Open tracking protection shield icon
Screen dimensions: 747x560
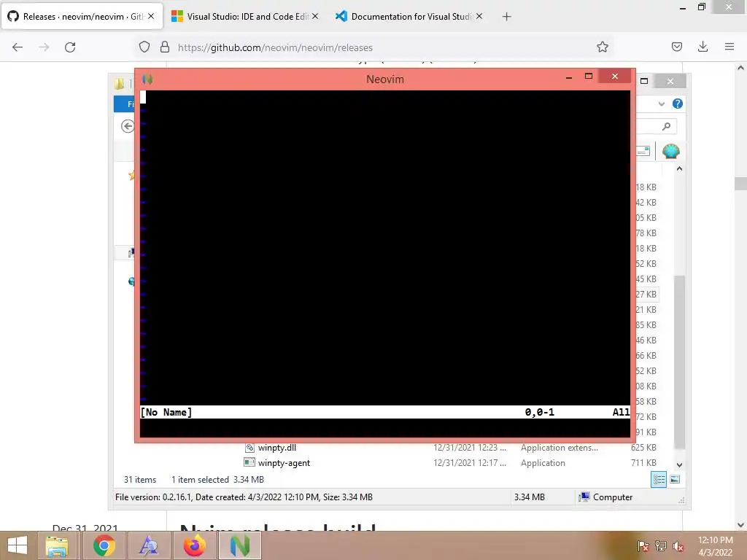pos(144,47)
